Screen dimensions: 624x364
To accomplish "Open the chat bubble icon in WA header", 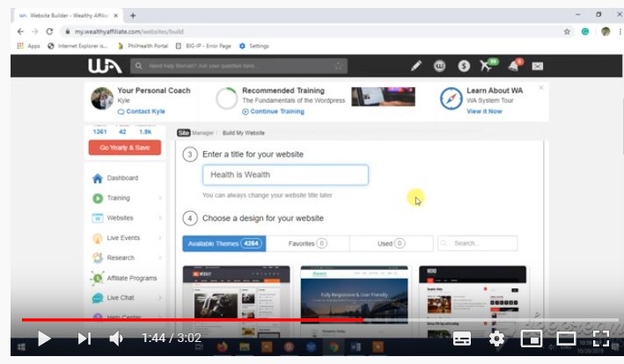I will [440, 66].
